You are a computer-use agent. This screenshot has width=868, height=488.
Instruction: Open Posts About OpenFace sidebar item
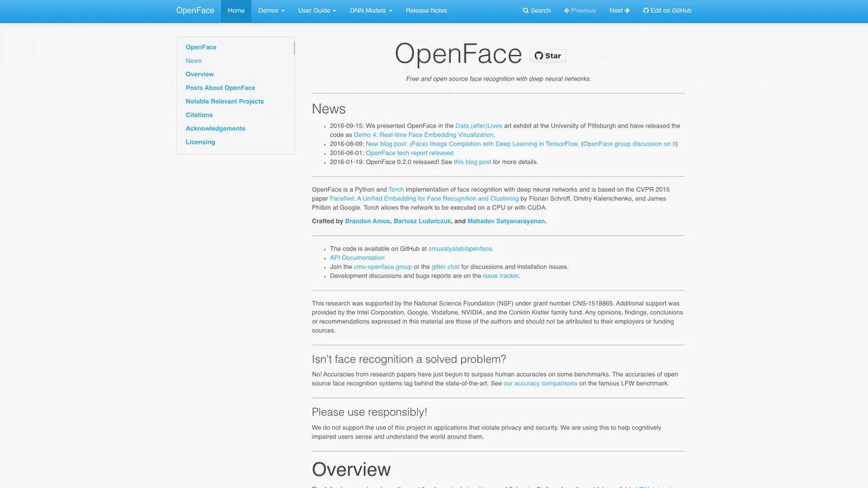tap(220, 88)
